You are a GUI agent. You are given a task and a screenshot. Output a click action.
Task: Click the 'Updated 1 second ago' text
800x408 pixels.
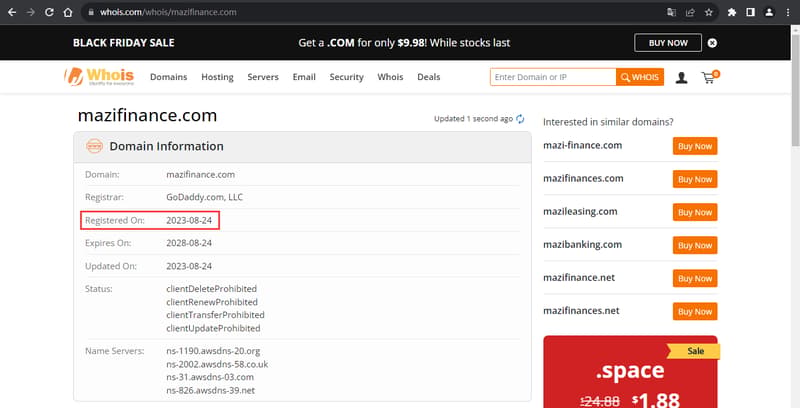point(473,119)
